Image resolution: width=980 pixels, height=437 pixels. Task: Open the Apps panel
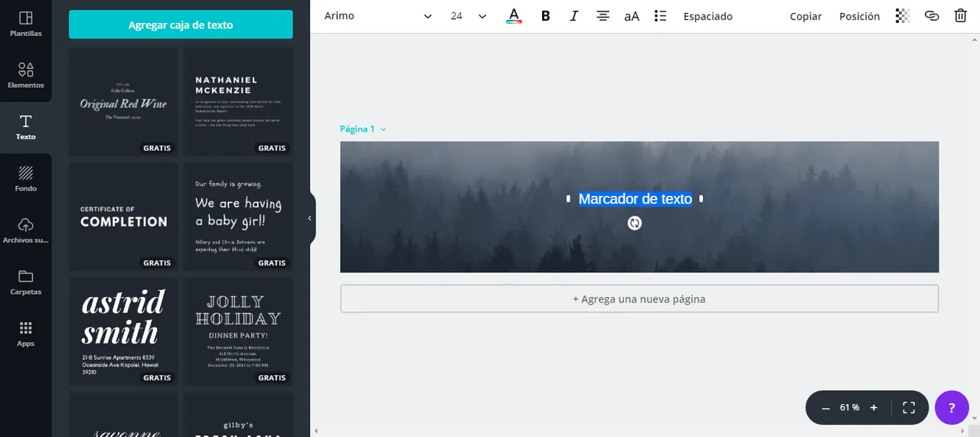click(x=25, y=334)
